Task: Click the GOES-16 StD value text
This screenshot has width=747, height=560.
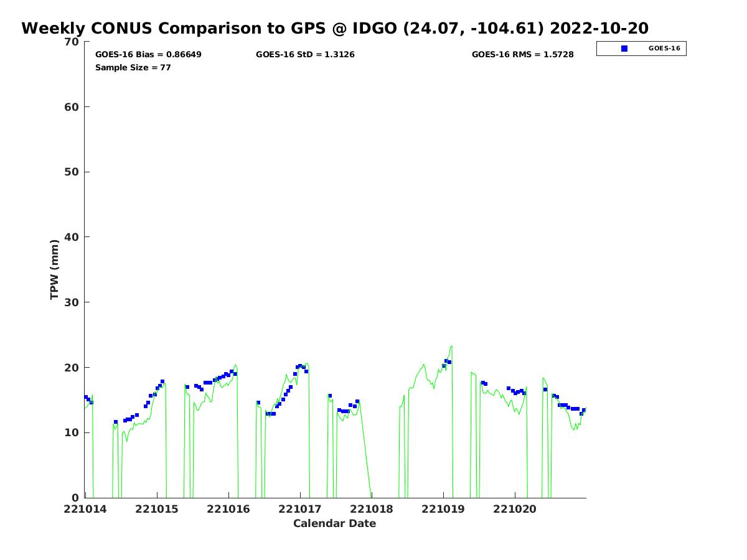Action: point(305,55)
